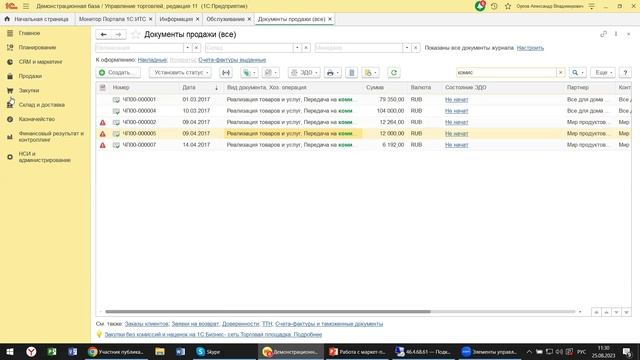
Task: Add Документы продажи to favorites star
Action: pyautogui.click(x=136, y=35)
